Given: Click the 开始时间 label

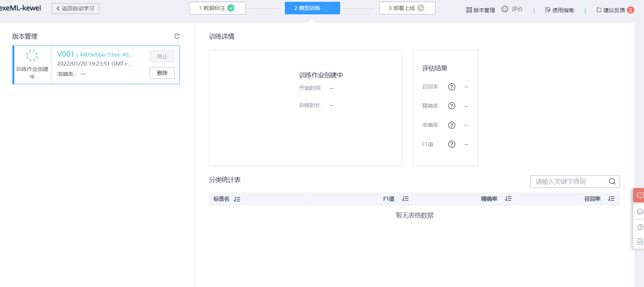Looking at the screenshot, I should tap(310, 88).
